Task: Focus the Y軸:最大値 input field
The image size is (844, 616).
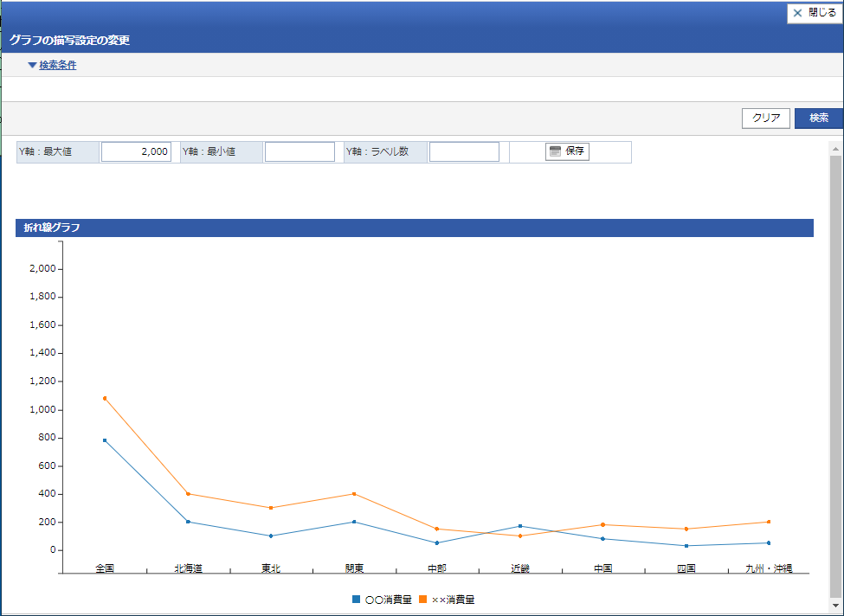Action: click(136, 151)
